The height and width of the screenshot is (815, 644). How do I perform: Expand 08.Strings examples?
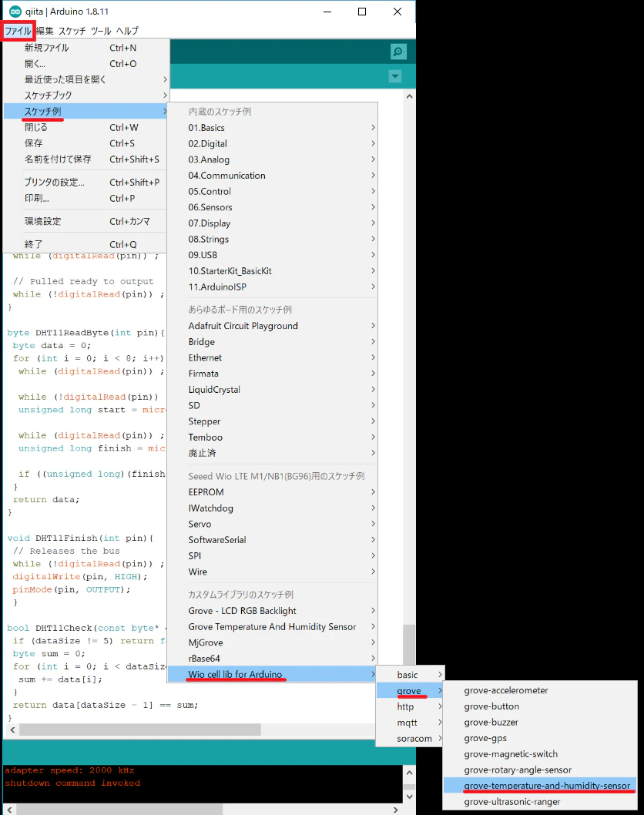pos(273,239)
